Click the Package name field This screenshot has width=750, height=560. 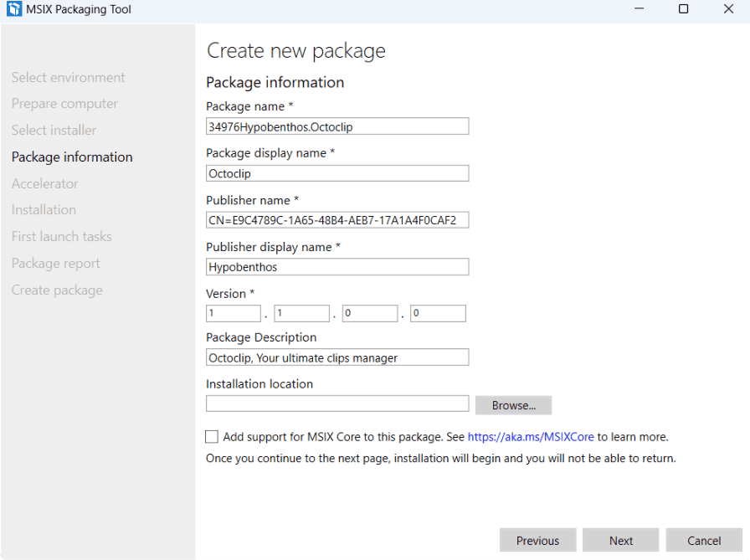coord(337,126)
